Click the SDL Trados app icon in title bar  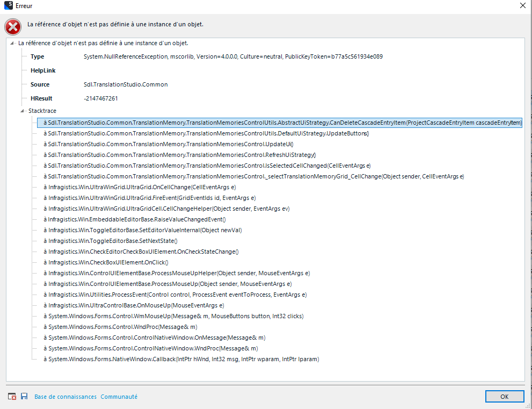coord(8,5)
